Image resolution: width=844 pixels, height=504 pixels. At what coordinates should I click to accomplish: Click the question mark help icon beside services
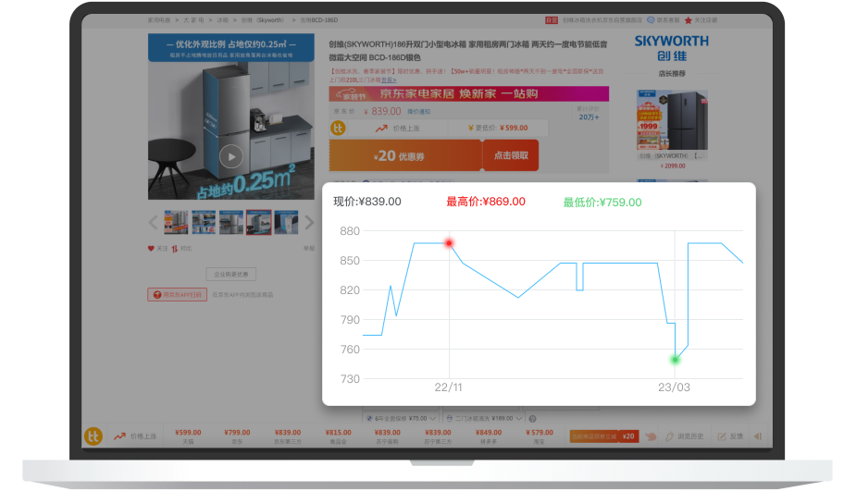(x=532, y=419)
